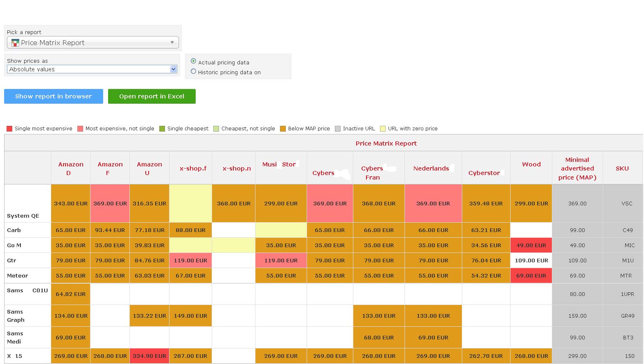Viewport: 644px width, 364px height.
Task: Click the 149.00 EUR cell
Action: tap(190, 316)
